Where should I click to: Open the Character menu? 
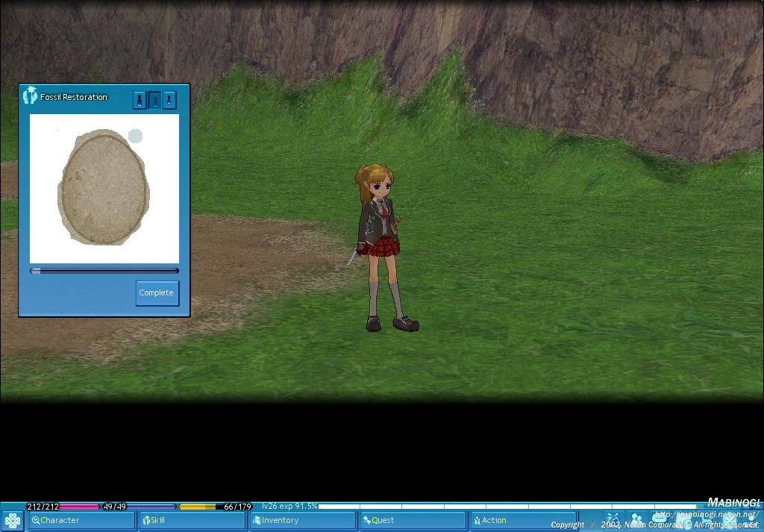pos(81,521)
